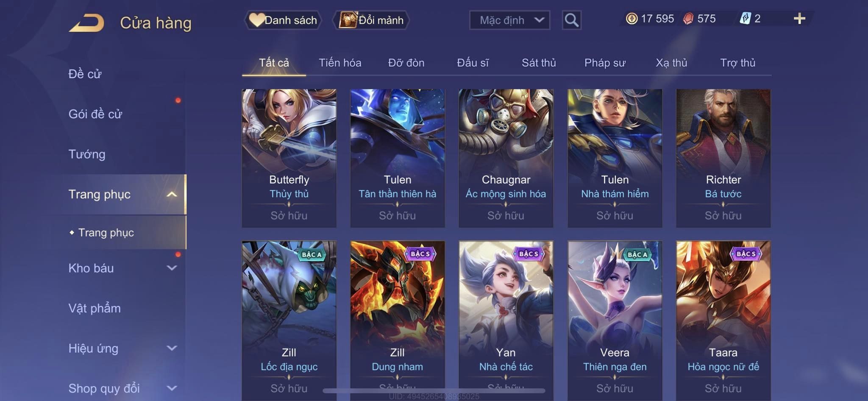Open the Mặc định sort dropdown
This screenshot has width=868, height=401.
coord(509,20)
